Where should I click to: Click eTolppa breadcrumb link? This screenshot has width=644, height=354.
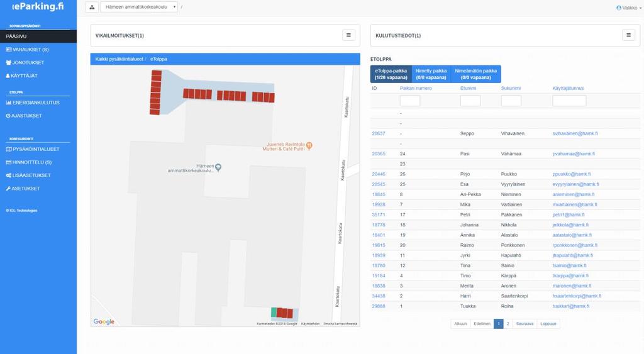point(158,59)
